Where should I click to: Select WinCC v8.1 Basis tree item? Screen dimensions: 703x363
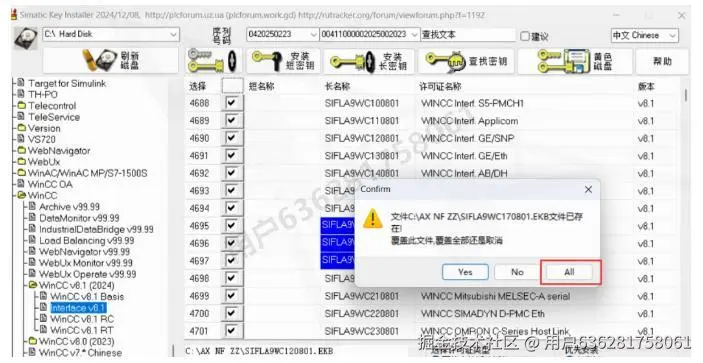pyautogui.click(x=87, y=296)
